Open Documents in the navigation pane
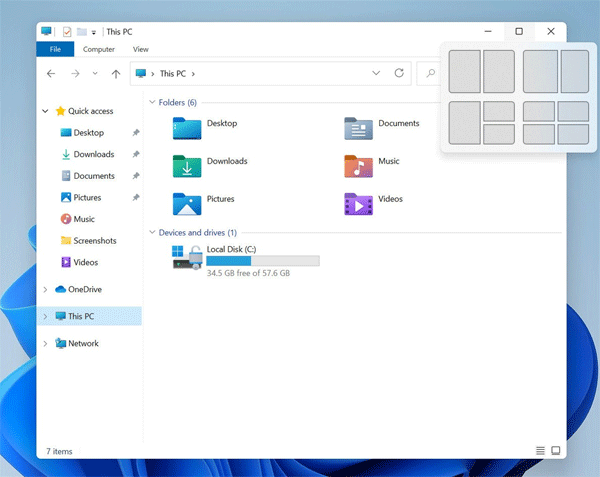 pos(94,176)
